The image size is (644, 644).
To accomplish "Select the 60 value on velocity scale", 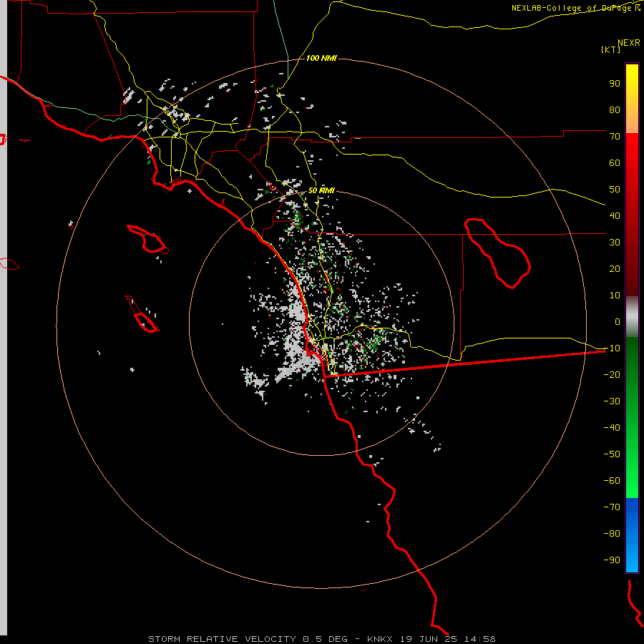I will [x=615, y=162].
